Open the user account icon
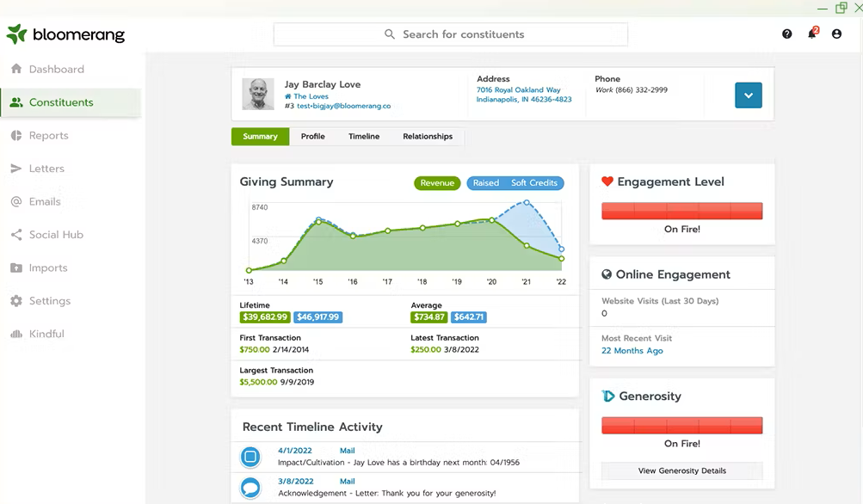This screenshot has height=504, width=863. [x=836, y=34]
